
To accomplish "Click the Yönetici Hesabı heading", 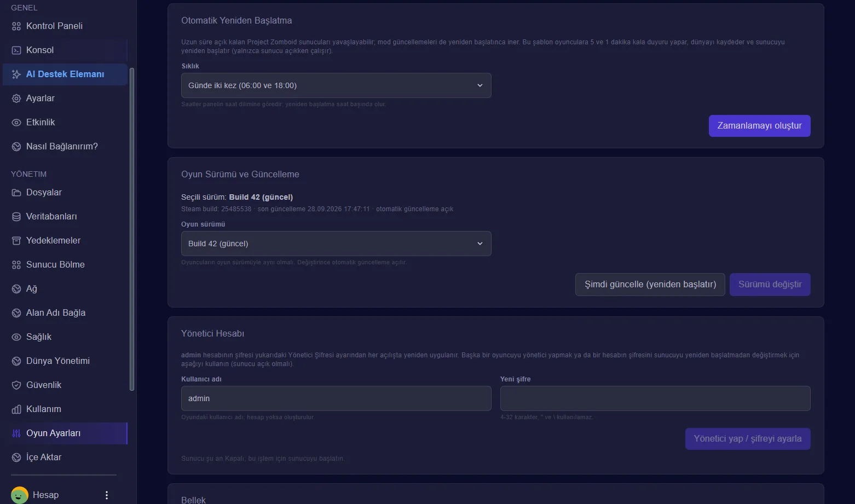I will [x=213, y=334].
